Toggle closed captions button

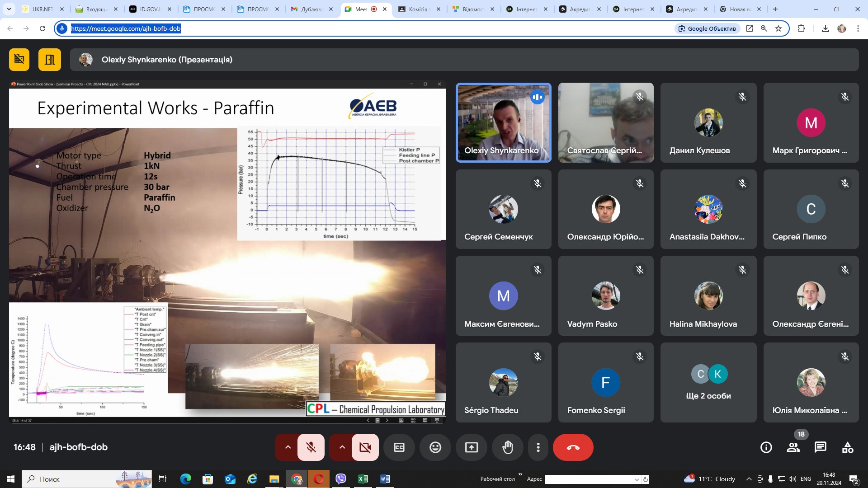399,447
